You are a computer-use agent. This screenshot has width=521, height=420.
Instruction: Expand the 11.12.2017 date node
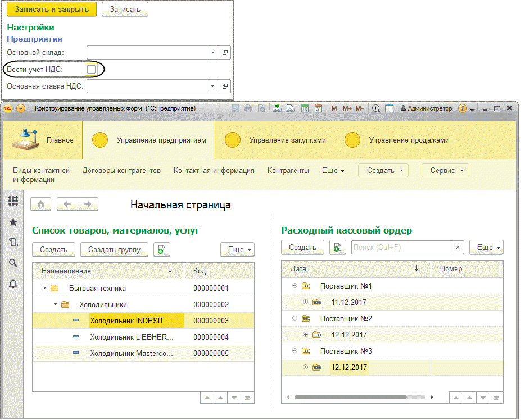[305, 302]
